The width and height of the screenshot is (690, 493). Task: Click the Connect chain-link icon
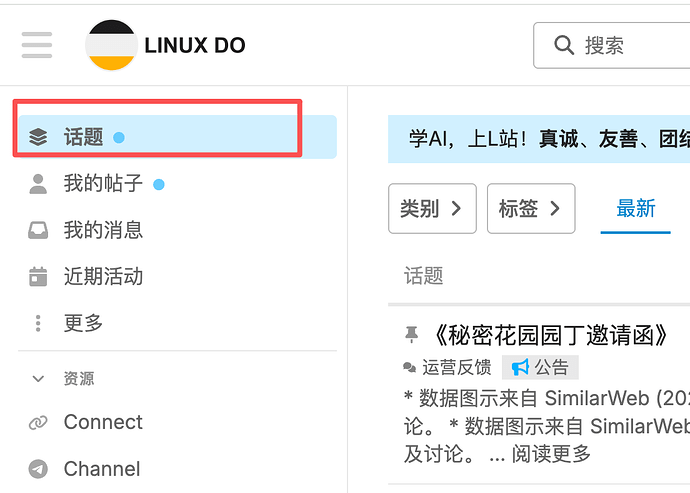click(38, 423)
